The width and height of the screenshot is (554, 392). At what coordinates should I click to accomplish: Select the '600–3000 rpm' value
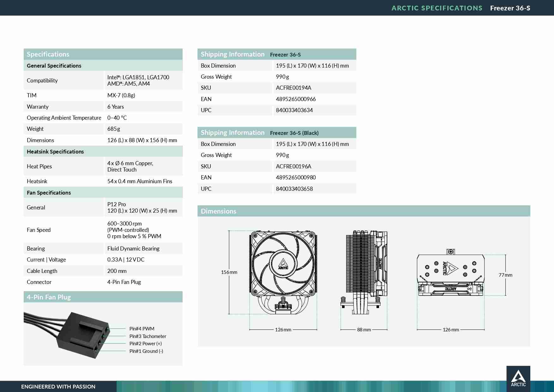click(x=124, y=224)
